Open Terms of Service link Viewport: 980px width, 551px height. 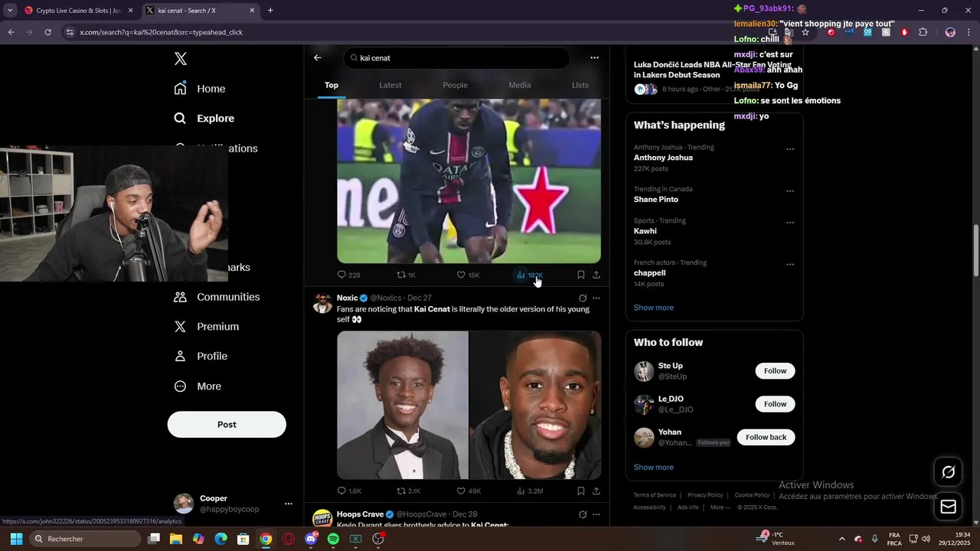[x=655, y=495]
